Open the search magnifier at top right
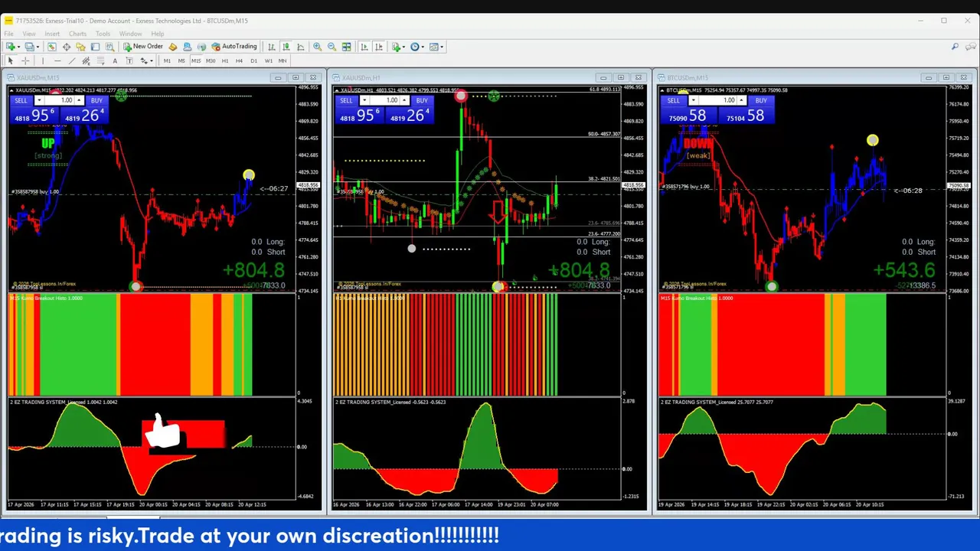Screen dimensions: 980x551 [x=955, y=47]
